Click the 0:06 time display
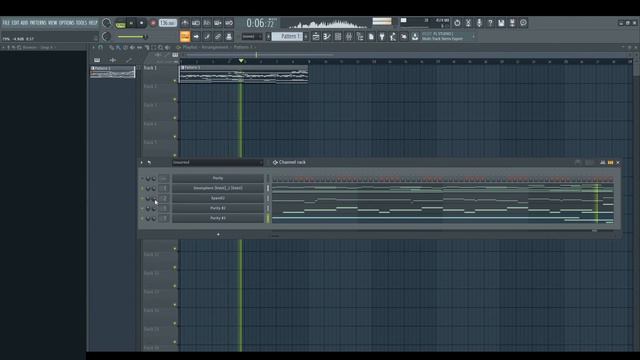640x360 pixels. (x=260, y=23)
